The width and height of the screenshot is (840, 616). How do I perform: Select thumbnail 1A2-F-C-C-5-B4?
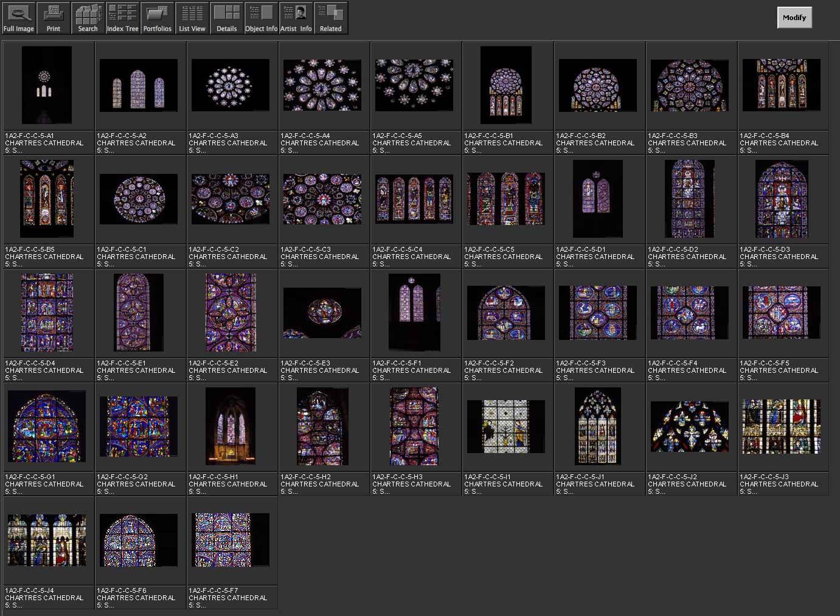tap(782, 85)
